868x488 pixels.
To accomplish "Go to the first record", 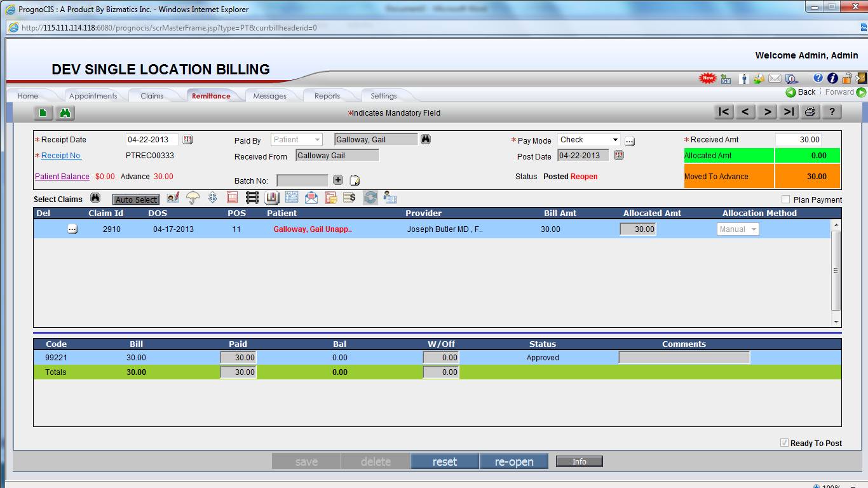I will pos(724,112).
